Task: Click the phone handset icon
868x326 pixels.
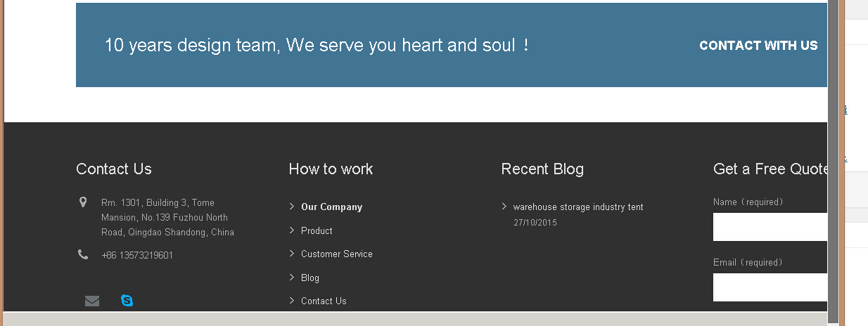Action: tap(83, 254)
